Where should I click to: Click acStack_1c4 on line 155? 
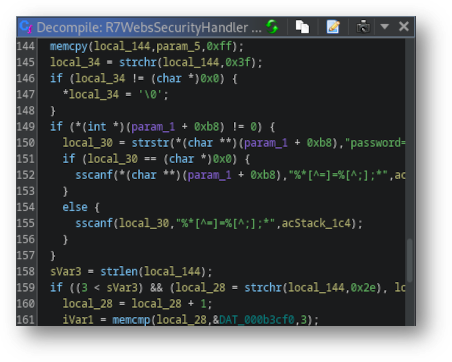(316, 223)
